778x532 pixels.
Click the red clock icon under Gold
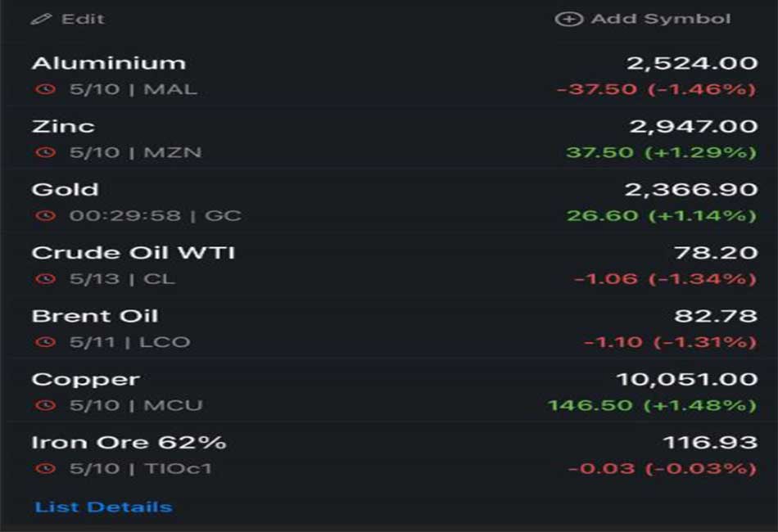click(45, 216)
